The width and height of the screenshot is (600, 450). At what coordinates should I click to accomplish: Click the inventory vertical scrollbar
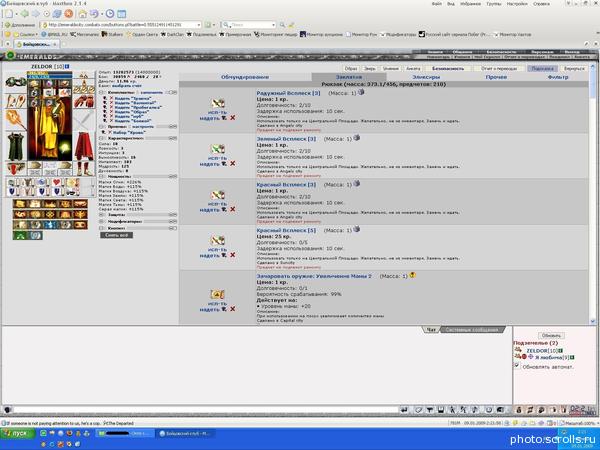(593, 195)
